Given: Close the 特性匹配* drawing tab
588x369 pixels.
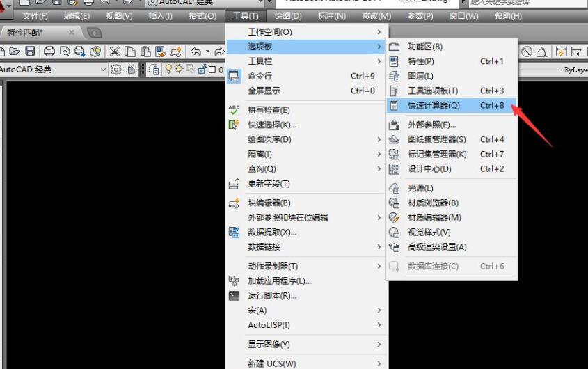Looking at the screenshot, I should click(x=71, y=33).
